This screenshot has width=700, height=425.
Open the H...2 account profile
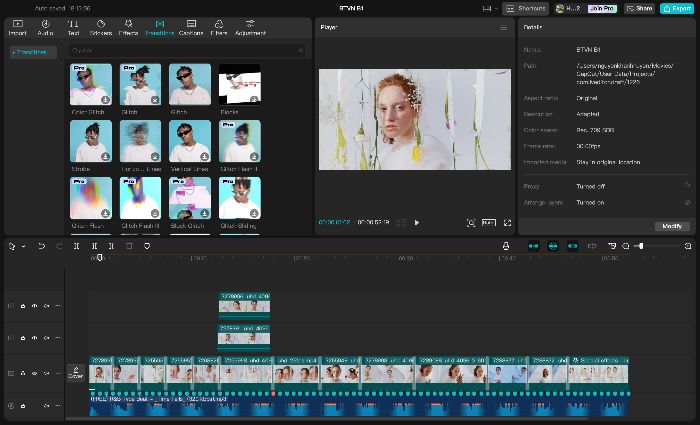(567, 8)
